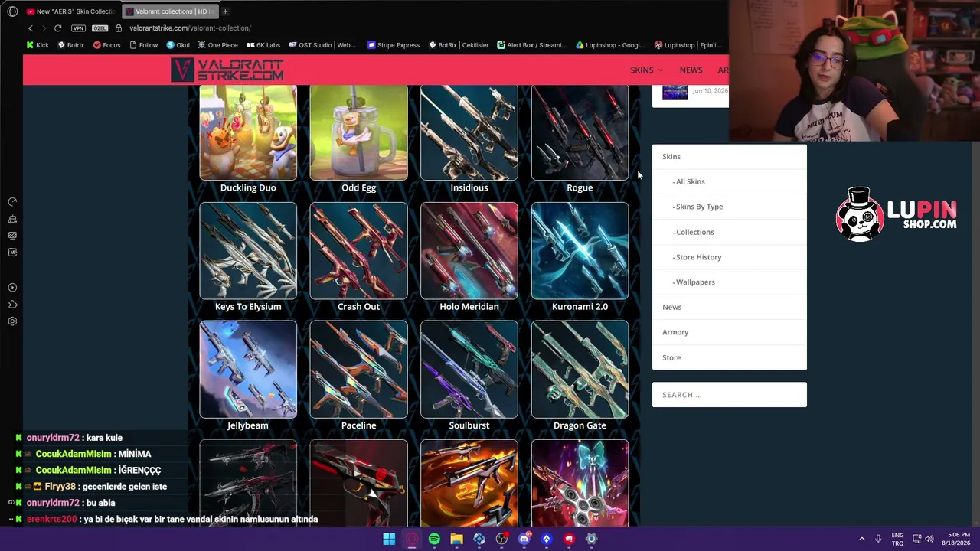Open the Jellybeam collection thumbnail

(x=248, y=369)
